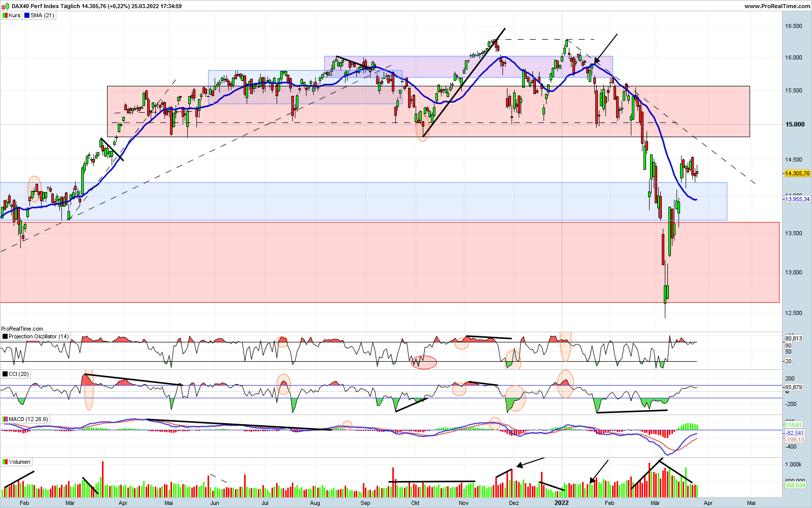This screenshot has height=508, width=812.
Task: Click the blue MACD value -82,541
Action: coord(795,433)
